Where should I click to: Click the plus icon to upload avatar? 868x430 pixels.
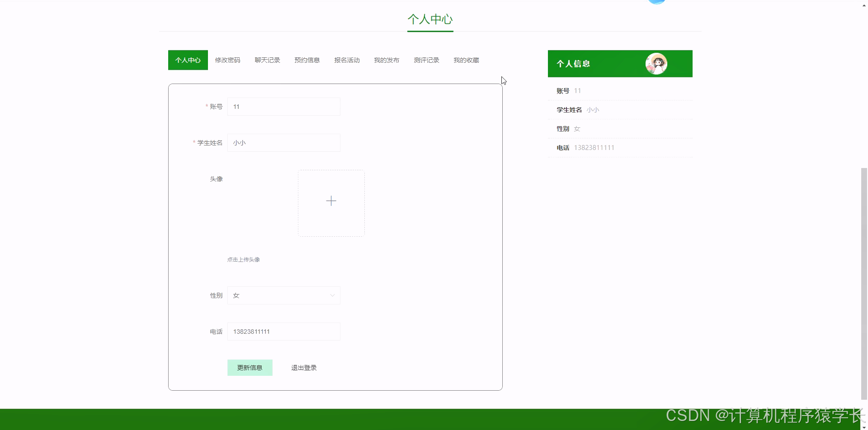pos(331,201)
